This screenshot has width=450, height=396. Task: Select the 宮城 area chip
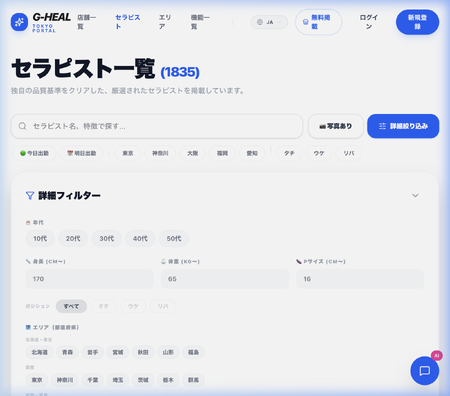coord(118,352)
